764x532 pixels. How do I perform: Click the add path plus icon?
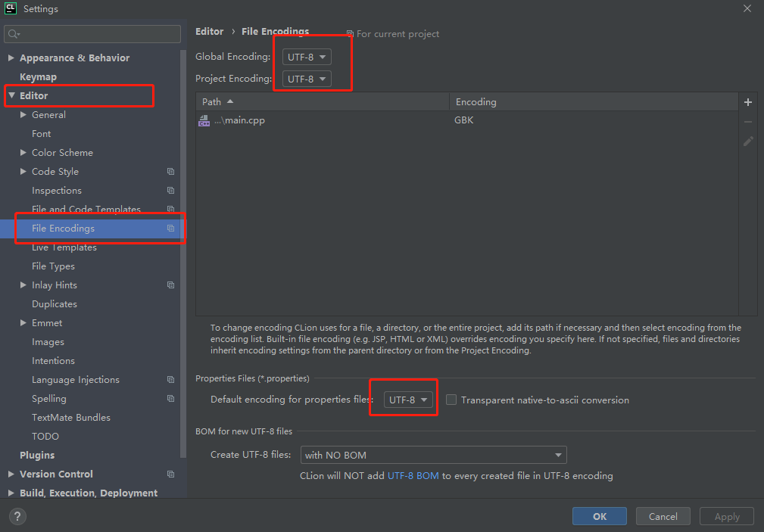point(748,102)
